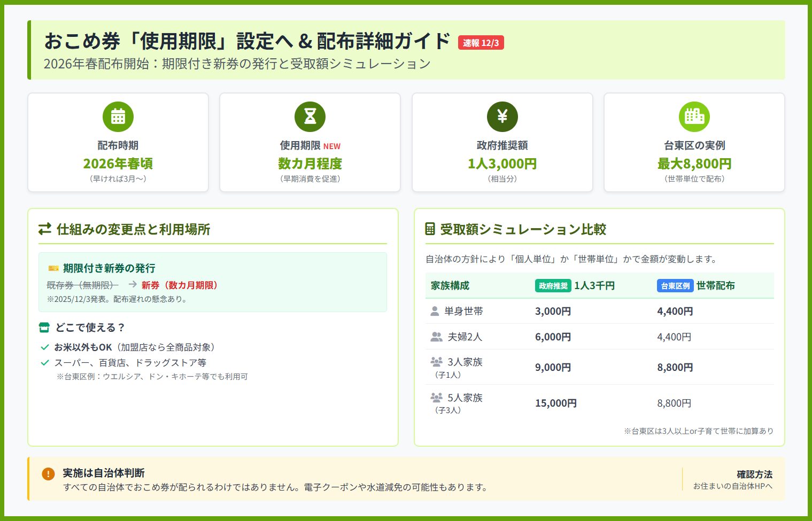Click the building icon above 台東区の実例
Image resolution: width=812 pixels, height=521 pixels.
click(694, 116)
